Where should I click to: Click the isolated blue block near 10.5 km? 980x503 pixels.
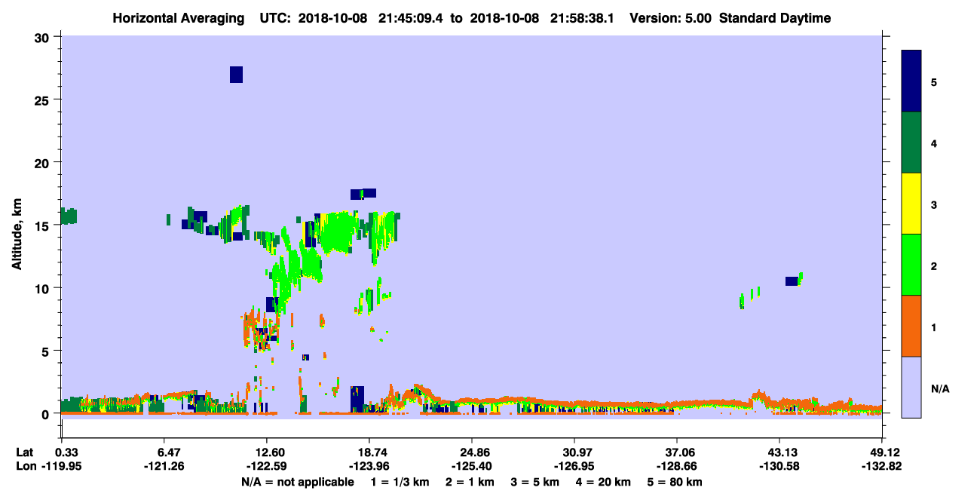point(792,281)
